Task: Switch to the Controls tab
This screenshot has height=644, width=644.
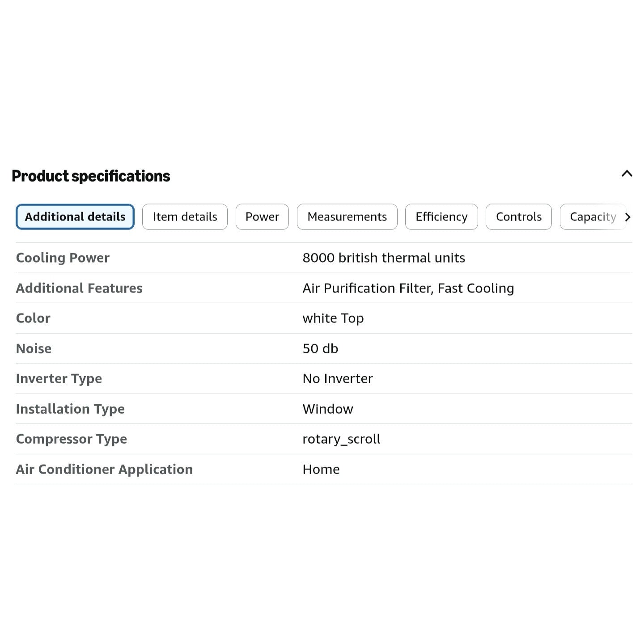Action: (x=519, y=217)
